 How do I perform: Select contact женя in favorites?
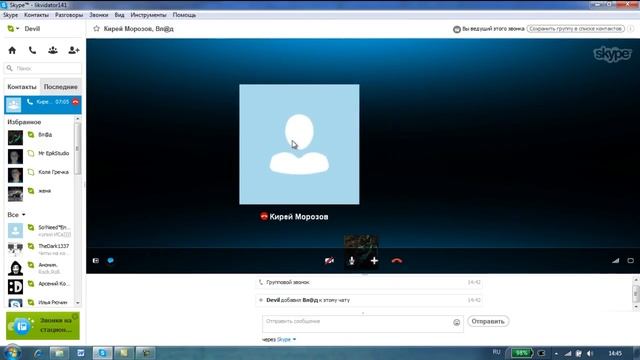pyautogui.click(x=40, y=194)
